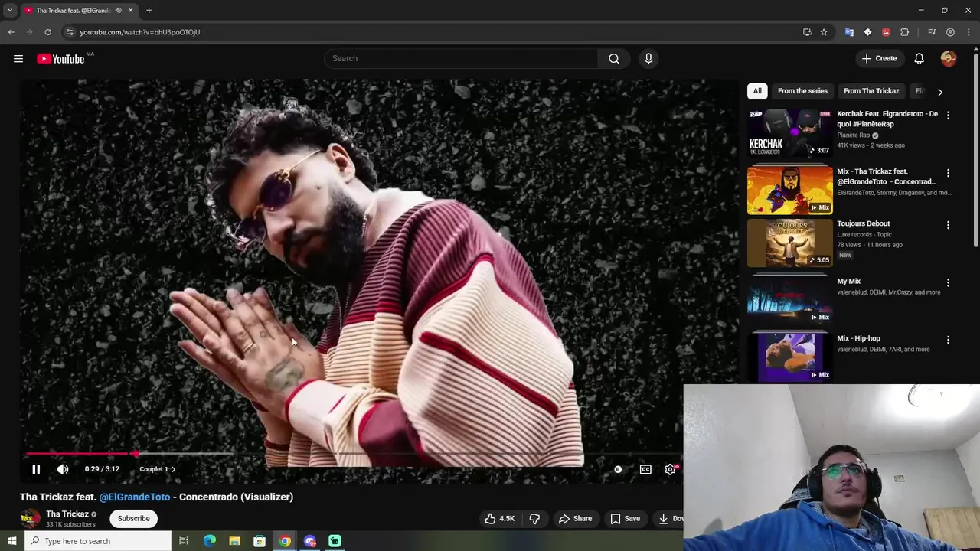Go back in browser history

(x=11, y=32)
